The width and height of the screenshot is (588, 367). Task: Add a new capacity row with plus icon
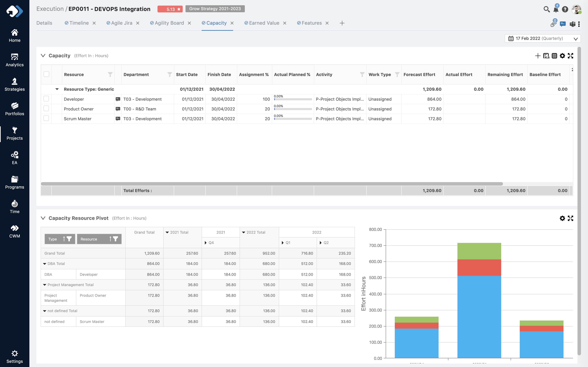pyautogui.click(x=538, y=56)
